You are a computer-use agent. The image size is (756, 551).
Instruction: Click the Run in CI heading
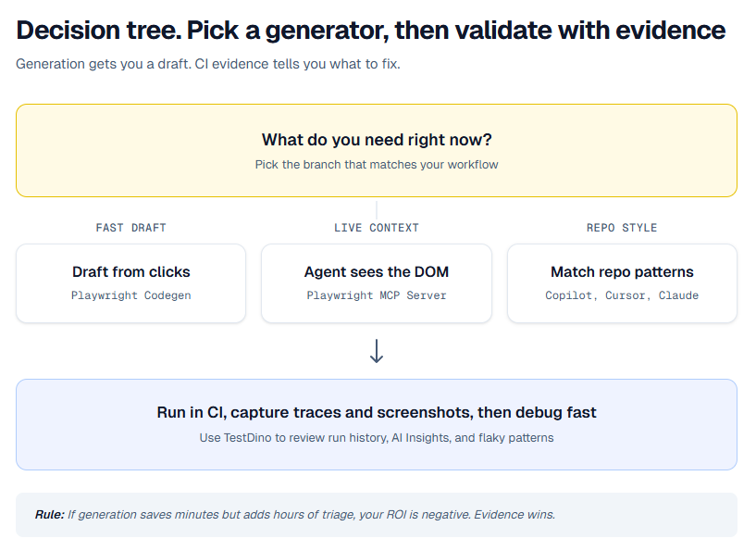tap(377, 412)
